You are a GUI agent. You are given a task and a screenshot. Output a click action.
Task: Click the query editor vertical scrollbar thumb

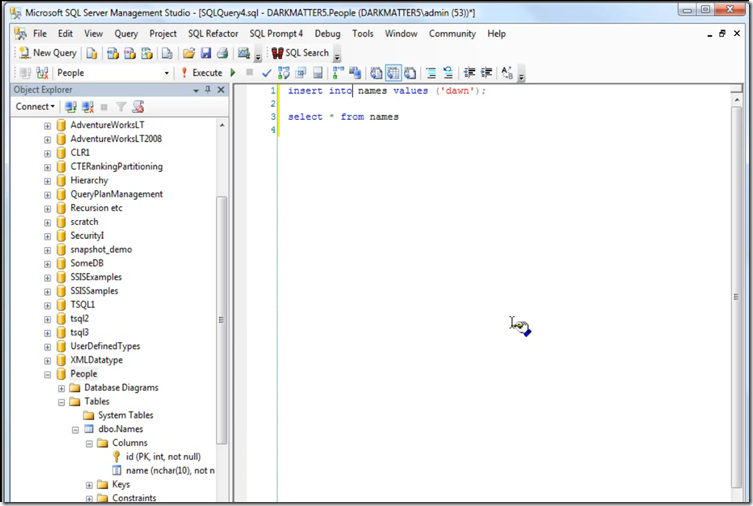(x=736, y=297)
